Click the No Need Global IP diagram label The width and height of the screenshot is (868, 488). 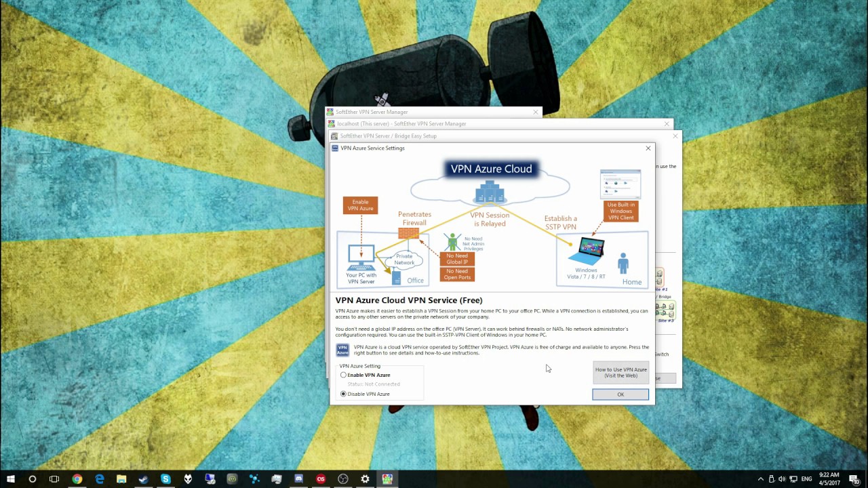457,259
